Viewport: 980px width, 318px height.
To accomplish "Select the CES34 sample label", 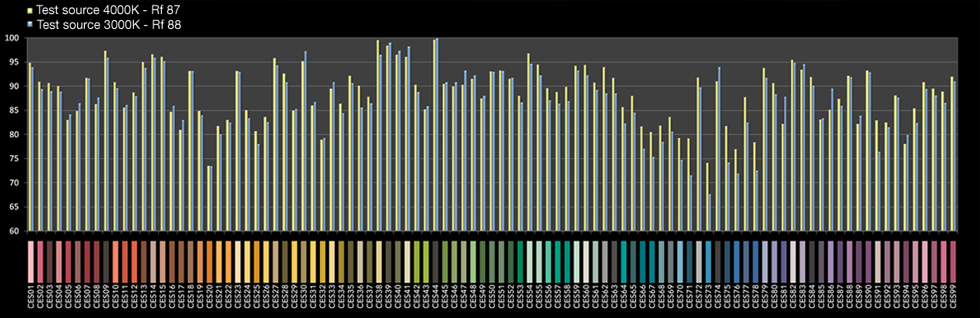I will coord(342,299).
